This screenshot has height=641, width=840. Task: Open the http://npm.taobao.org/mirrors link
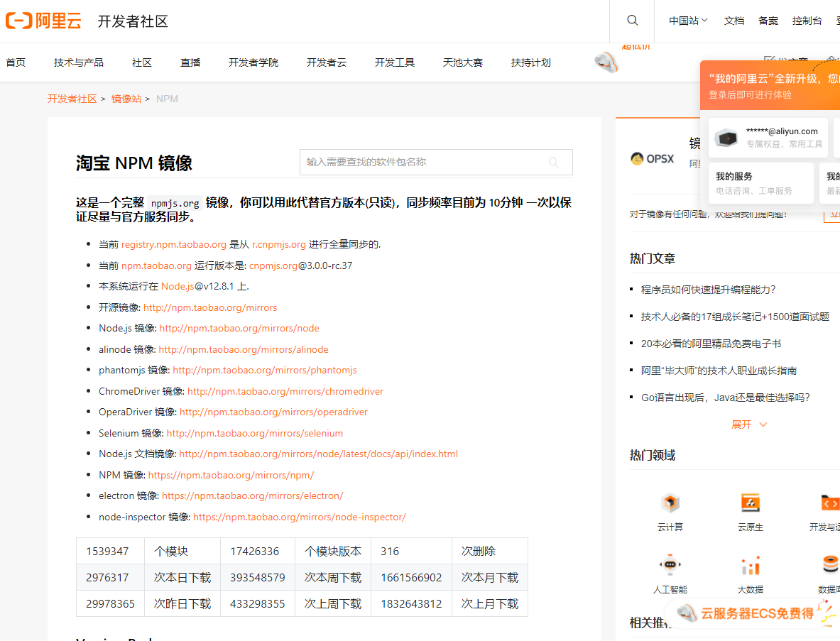tap(210, 307)
